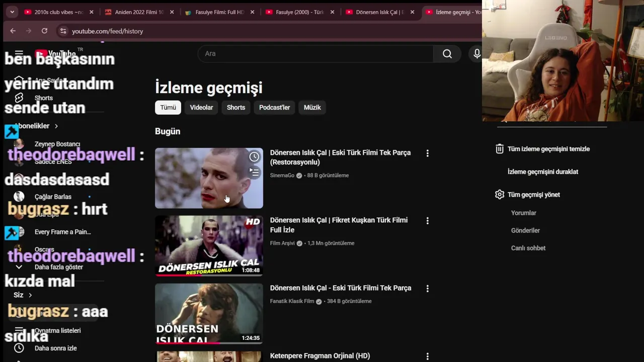Viewport: 644px width, 362px height.
Task: Open the 1:24:35 video thumbnail
Action: (x=209, y=314)
